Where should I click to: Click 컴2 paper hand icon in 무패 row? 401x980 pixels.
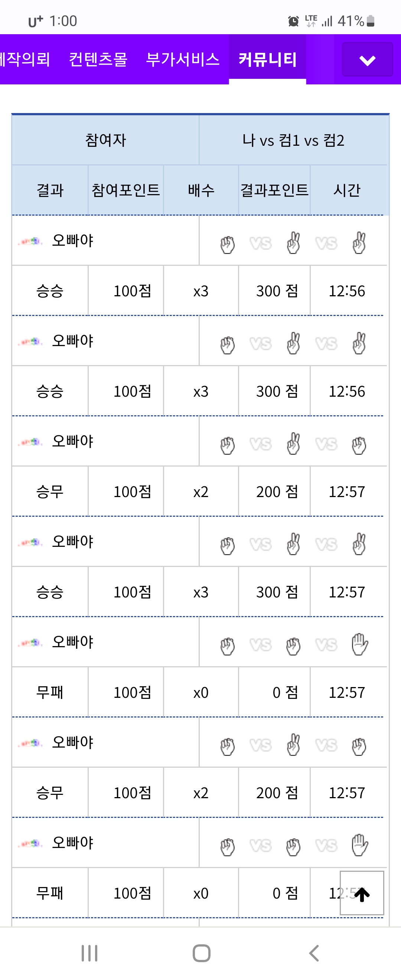point(359,644)
